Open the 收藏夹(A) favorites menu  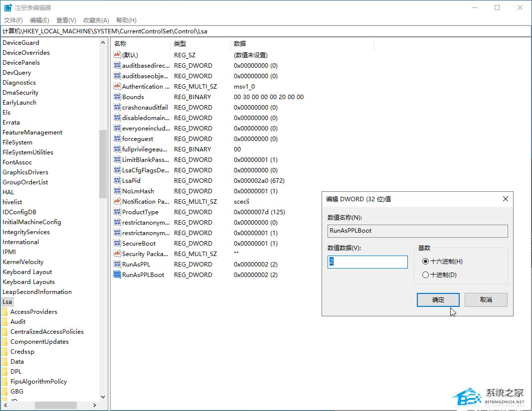tap(96, 20)
